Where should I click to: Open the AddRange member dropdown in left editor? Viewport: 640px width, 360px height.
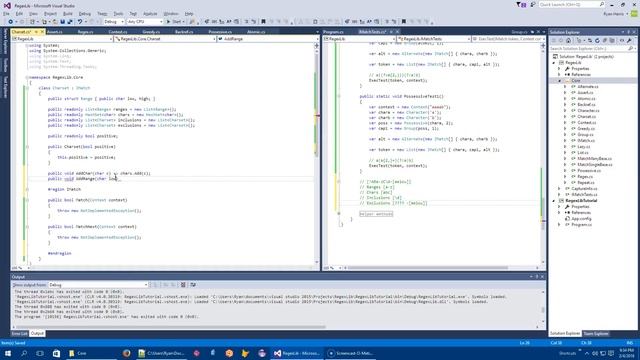268,39
